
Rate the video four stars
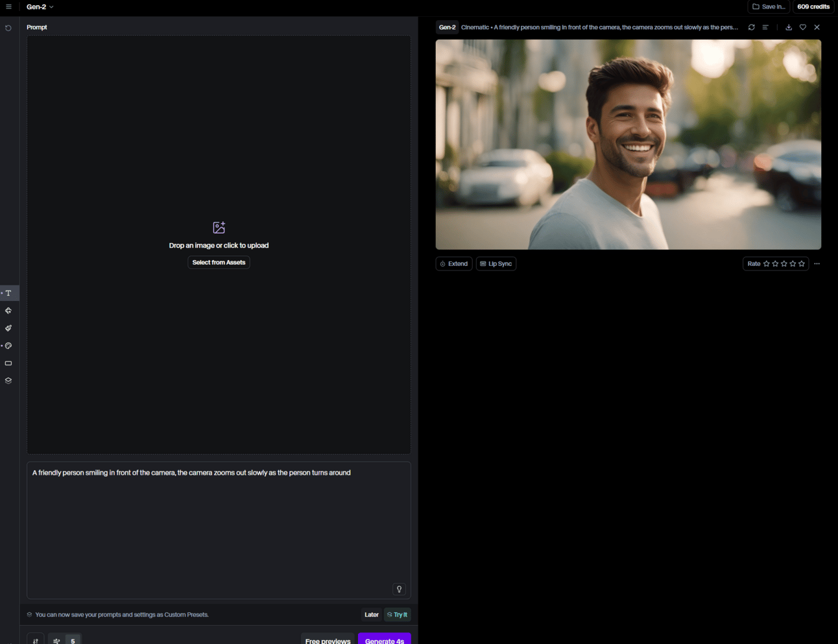coord(793,264)
